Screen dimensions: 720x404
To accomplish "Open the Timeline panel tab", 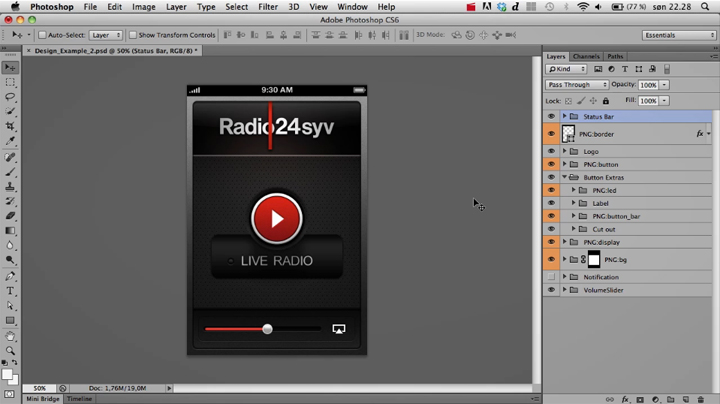I will [79, 399].
